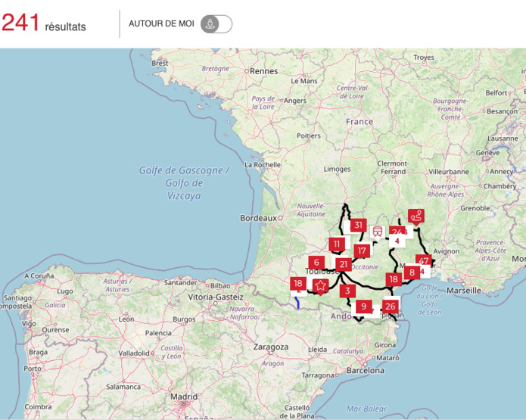Image resolution: width=526 pixels, height=420 pixels.
Task: Open the cluster marker numbered 26
Action: pyautogui.click(x=390, y=306)
